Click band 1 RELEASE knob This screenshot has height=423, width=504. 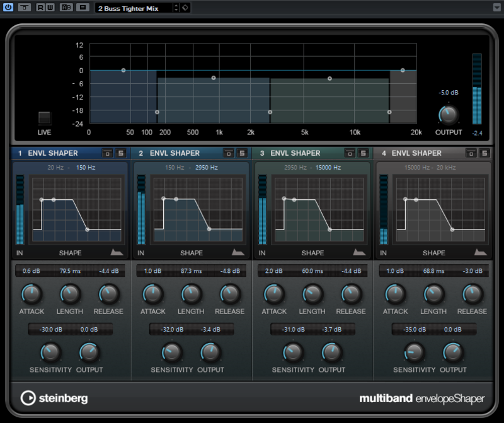point(108,294)
